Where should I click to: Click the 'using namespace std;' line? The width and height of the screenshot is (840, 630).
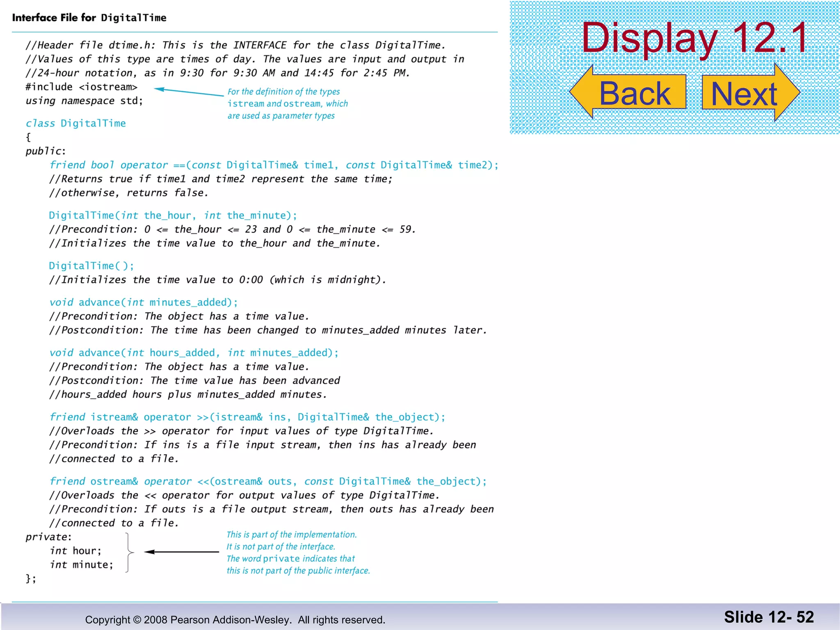[84, 101]
